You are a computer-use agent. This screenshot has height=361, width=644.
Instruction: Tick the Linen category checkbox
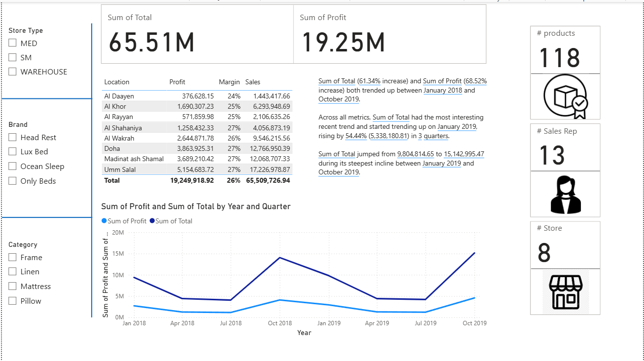point(13,271)
